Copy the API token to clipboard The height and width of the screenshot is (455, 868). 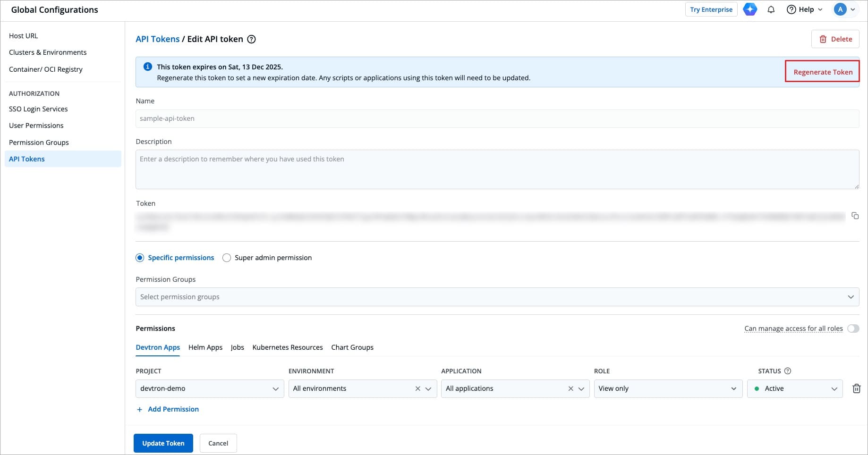[x=855, y=216]
